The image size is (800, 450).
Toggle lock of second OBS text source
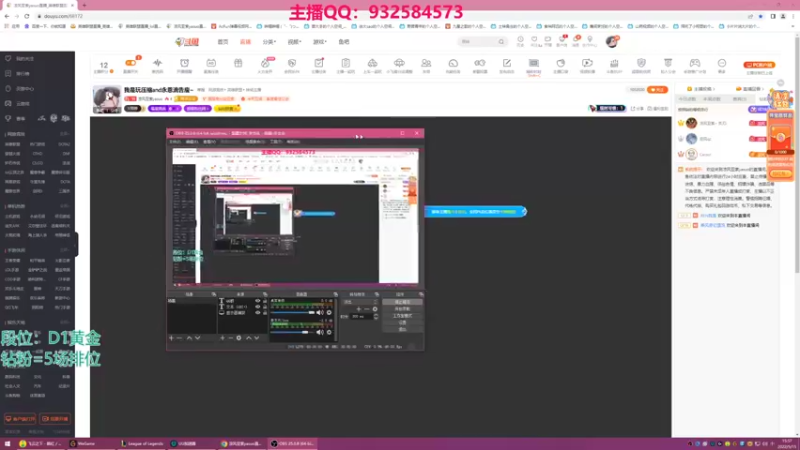coord(264,307)
